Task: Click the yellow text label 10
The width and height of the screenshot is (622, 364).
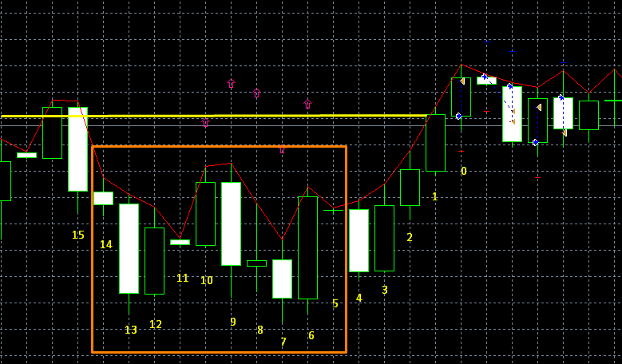Action: tap(207, 281)
